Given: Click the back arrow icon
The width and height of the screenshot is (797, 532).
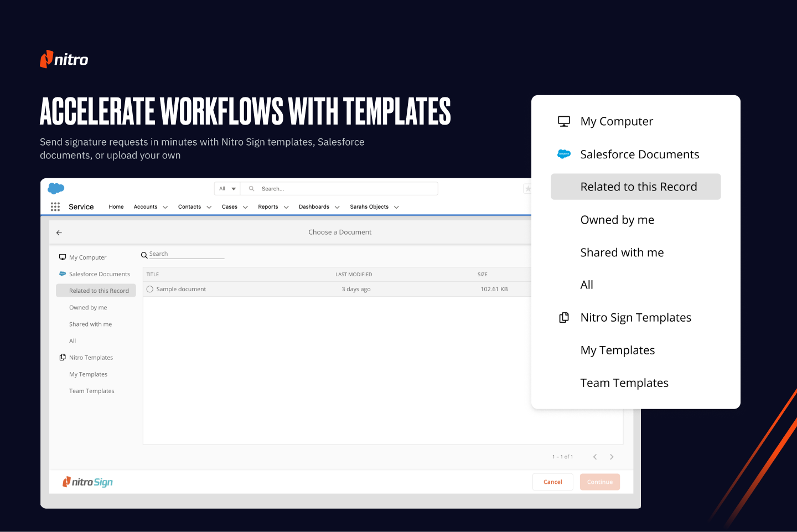Looking at the screenshot, I should (59, 233).
